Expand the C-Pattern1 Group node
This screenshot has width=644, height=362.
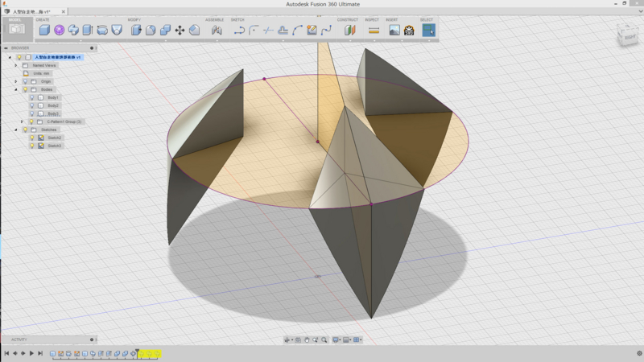point(23,122)
